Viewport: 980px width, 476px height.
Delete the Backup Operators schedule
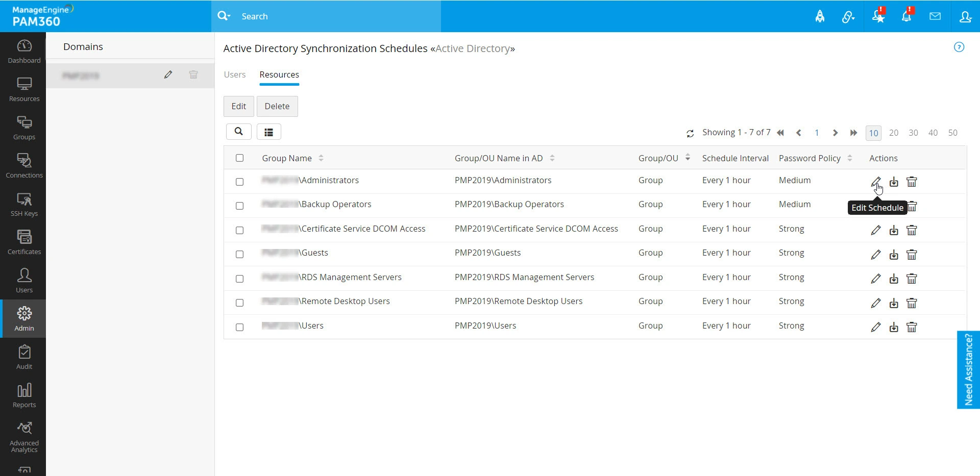912,206
